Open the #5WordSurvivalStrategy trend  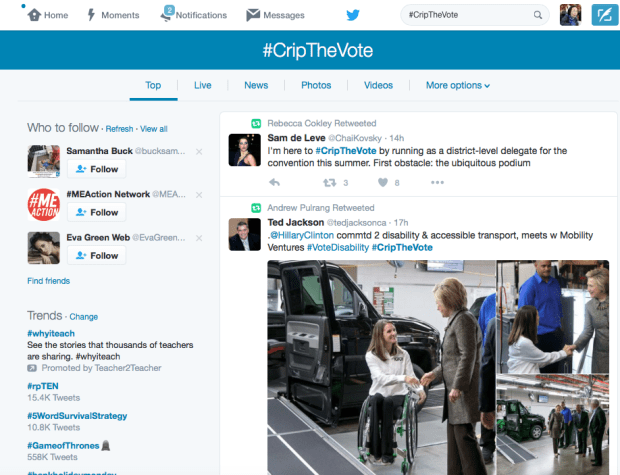(x=77, y=416)
